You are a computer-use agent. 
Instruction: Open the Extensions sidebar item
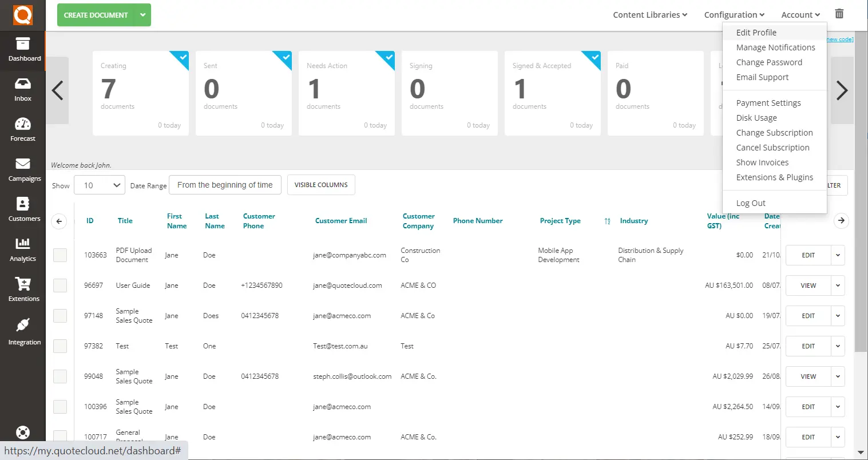(23, 290)
